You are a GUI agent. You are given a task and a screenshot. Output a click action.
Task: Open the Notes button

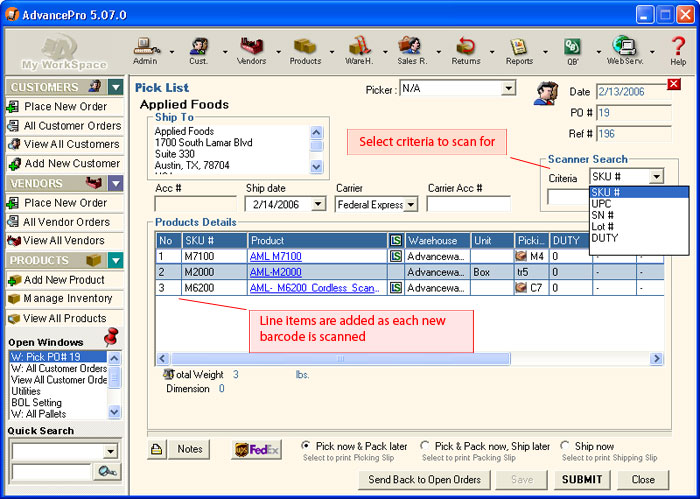pyautogui.click(x=190, y=449)
